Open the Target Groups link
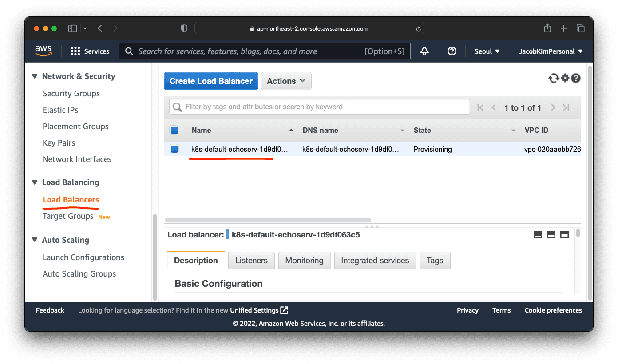Viewport: 618px width, 364px height. 68,216
